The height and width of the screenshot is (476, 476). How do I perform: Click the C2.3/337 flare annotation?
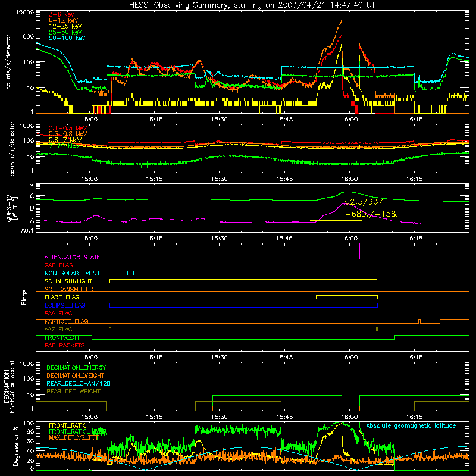(364, 202)
